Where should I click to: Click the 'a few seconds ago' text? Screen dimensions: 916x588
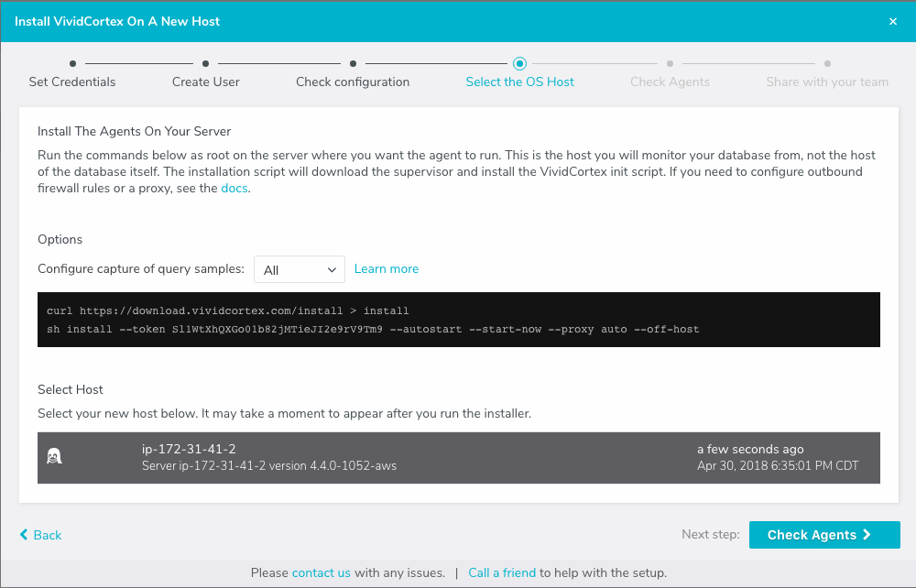click(x=750, y=449)
